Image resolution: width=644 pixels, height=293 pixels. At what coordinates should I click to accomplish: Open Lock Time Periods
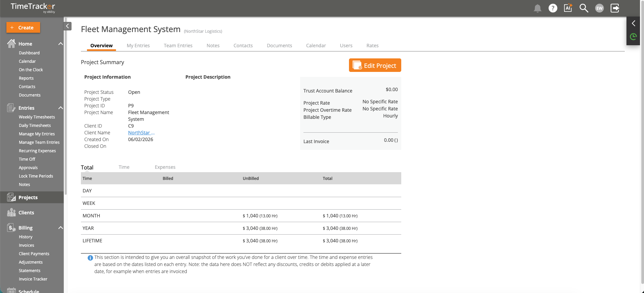click(36, 176)
